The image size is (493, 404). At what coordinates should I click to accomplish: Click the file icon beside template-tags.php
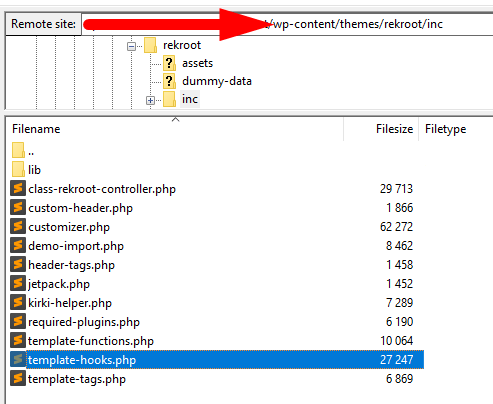tap(18, 378)
